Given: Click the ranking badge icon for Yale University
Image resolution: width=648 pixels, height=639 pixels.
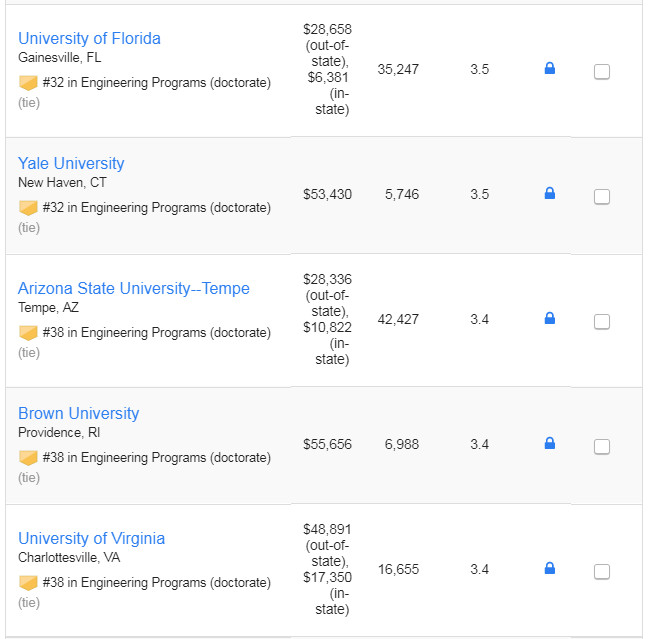Looking at the screenshot, I should [x=28, y=207].
